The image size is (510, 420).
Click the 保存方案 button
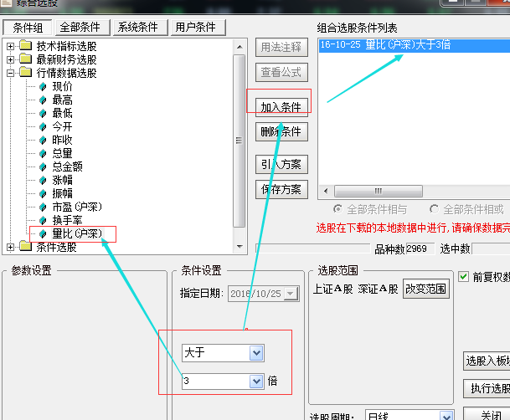click(x=281, y=189)
